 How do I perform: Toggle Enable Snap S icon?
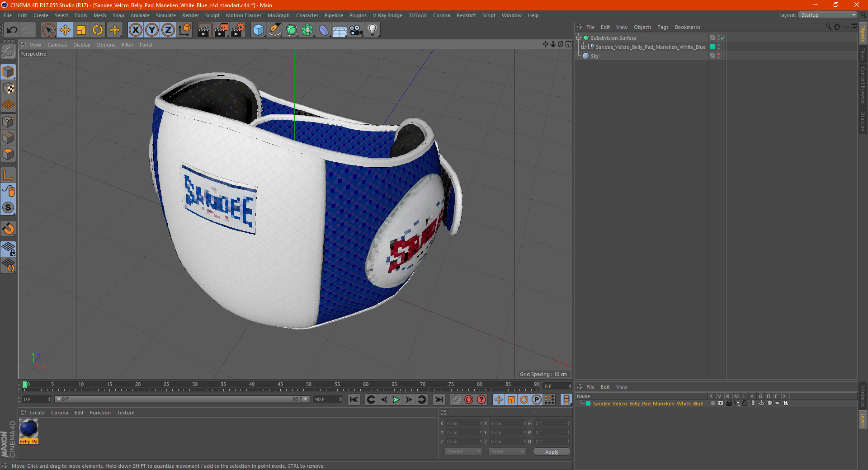coord(8,207)
